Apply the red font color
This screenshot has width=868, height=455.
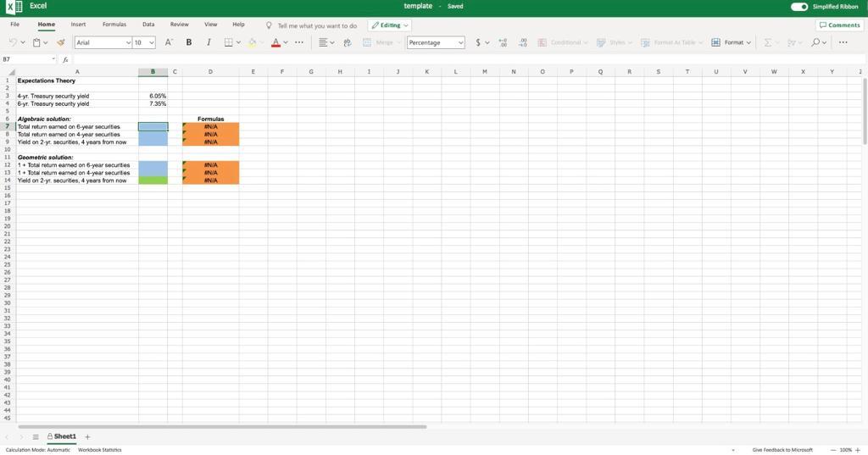pyautogui.click(x=275, y=42)
